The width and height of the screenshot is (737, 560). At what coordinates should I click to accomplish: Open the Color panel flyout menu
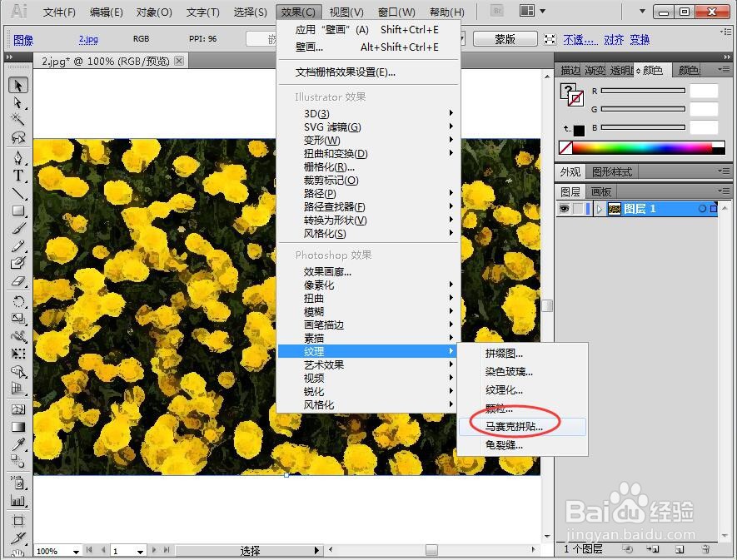coord(724,68)
